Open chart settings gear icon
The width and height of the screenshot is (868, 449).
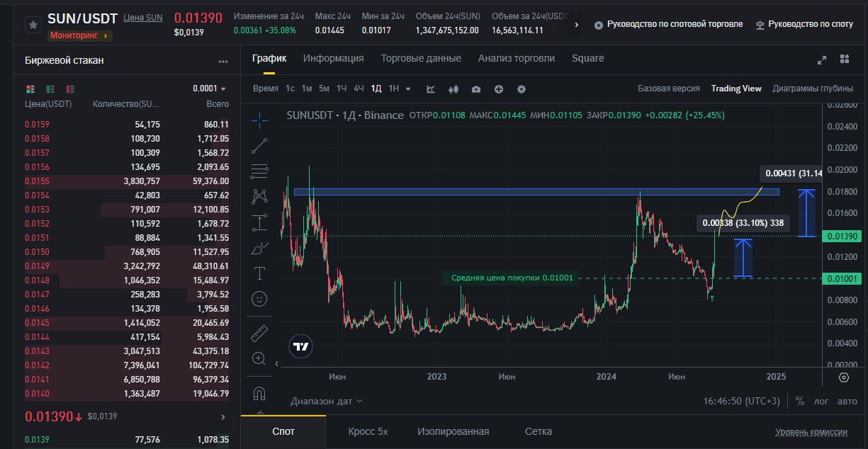[522, 89]
